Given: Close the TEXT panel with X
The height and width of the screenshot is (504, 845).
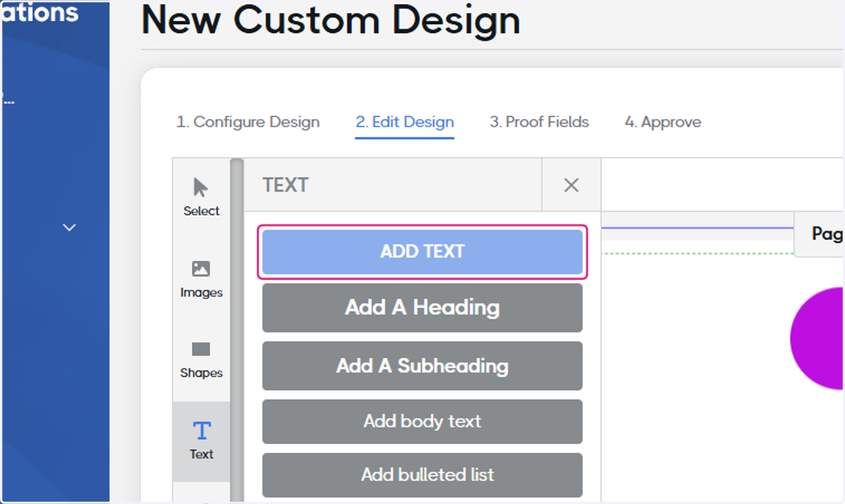Looking at the screenshot, I should pyautogui.click(x=571, y=185).
